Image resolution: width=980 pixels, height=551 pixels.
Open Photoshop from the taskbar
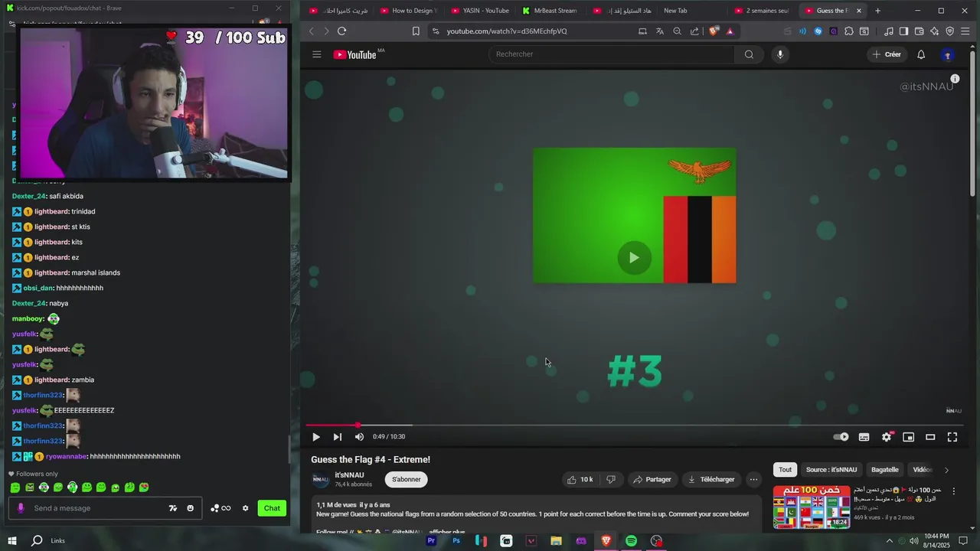pos(456,541)
